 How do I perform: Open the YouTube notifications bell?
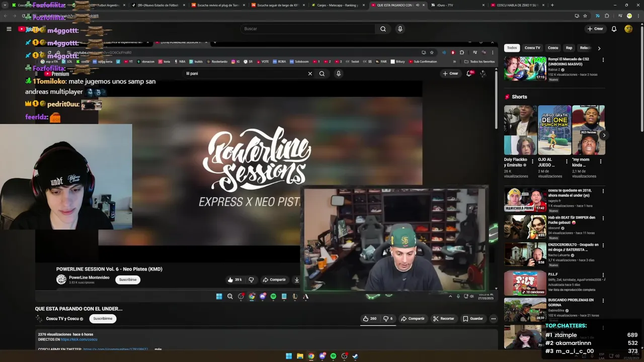tap(614, 29)
